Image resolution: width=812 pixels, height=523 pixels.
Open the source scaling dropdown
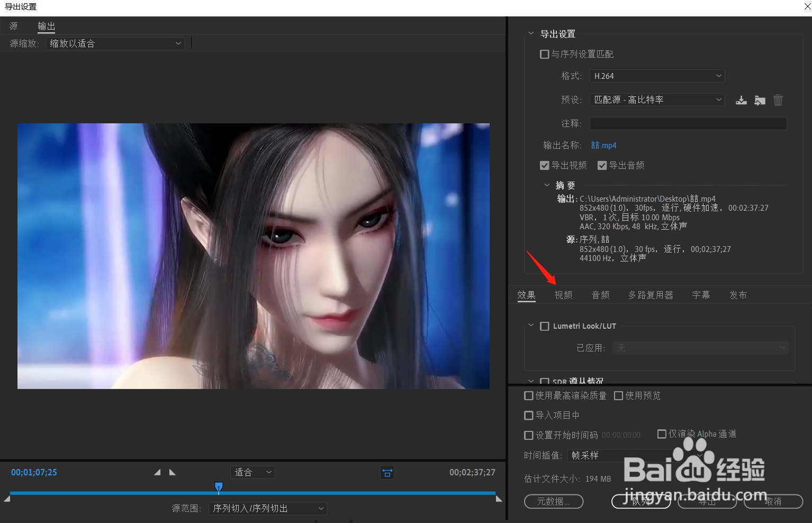tap(115, 43)
